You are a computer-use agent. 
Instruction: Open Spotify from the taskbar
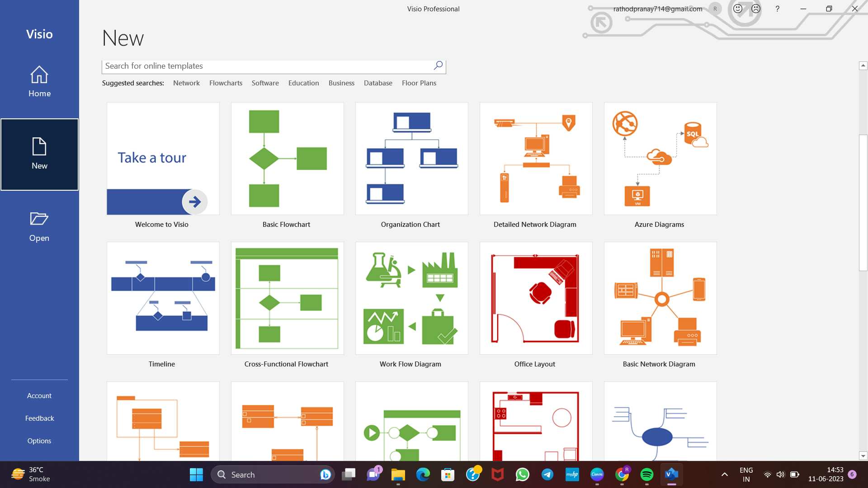646,474
